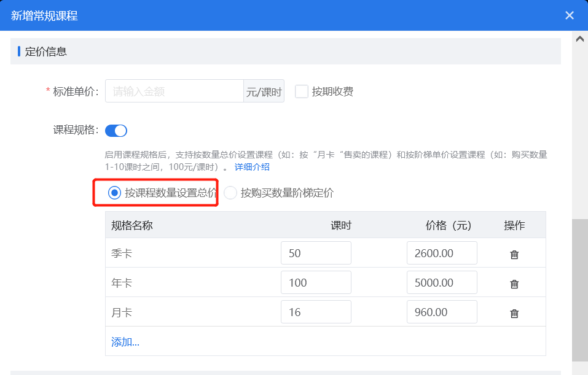Click the 月卡 price field showing 960.00
This screenshot has height=375, width=588.
(x=441, y=311)
